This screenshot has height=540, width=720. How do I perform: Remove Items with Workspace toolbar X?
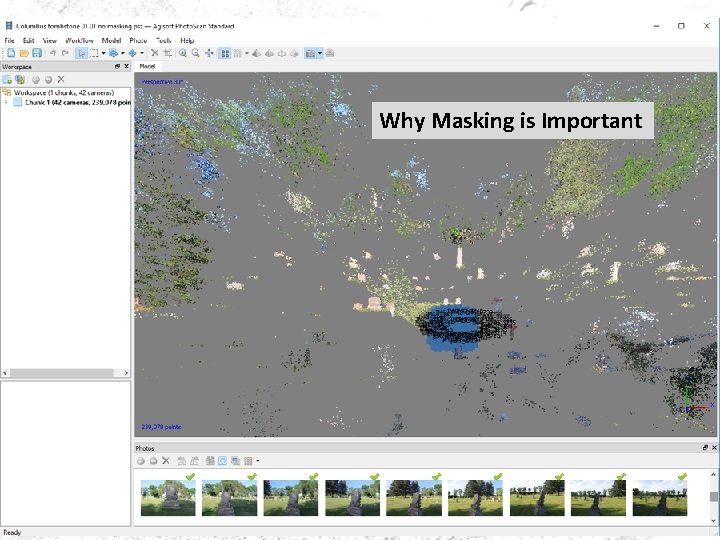(x=61, y=79)
